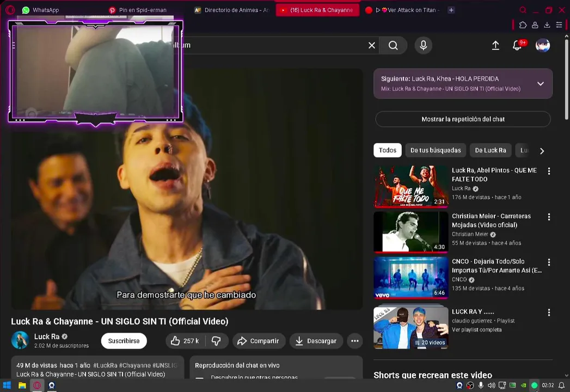Open the Christian Meier channel link
This screenshot has width=570, height=392.
(x=470, y=234)
